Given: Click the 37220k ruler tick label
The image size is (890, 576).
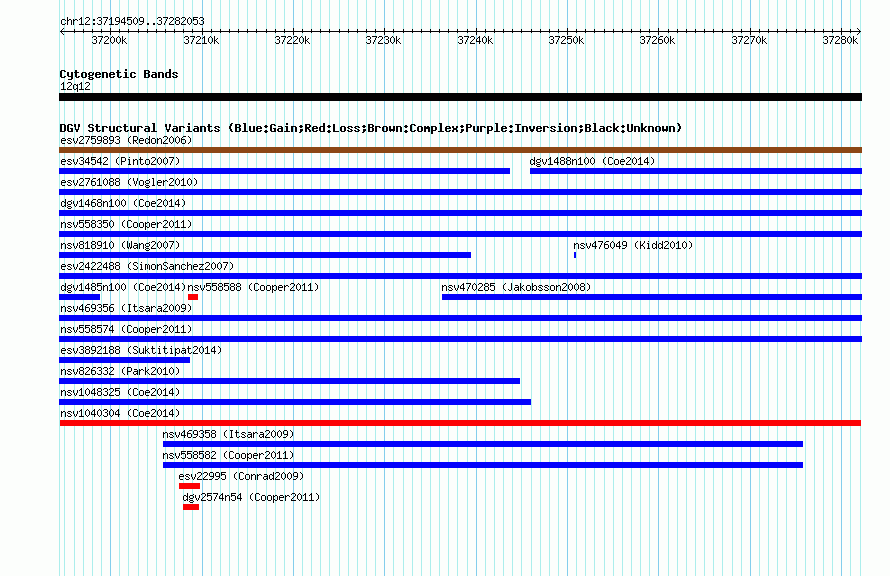Looking at the screenshot, I should click(292, 40).
